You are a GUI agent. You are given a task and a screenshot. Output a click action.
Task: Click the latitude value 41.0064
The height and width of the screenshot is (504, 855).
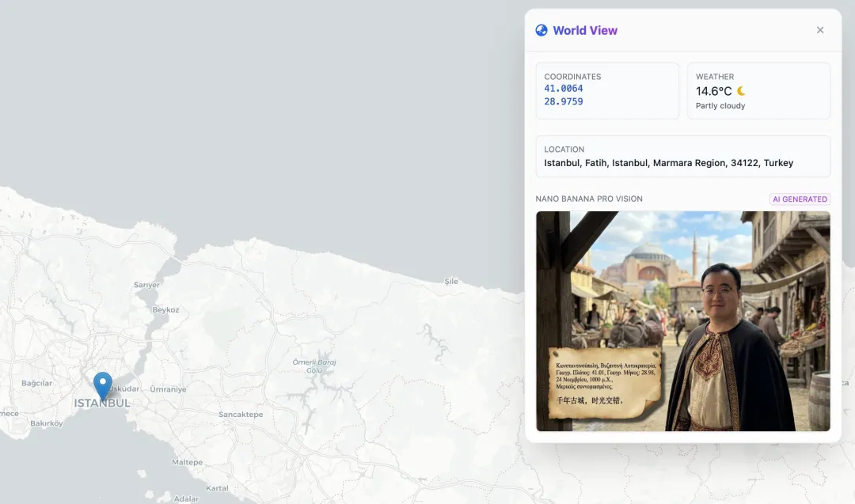tap(564, 89)
